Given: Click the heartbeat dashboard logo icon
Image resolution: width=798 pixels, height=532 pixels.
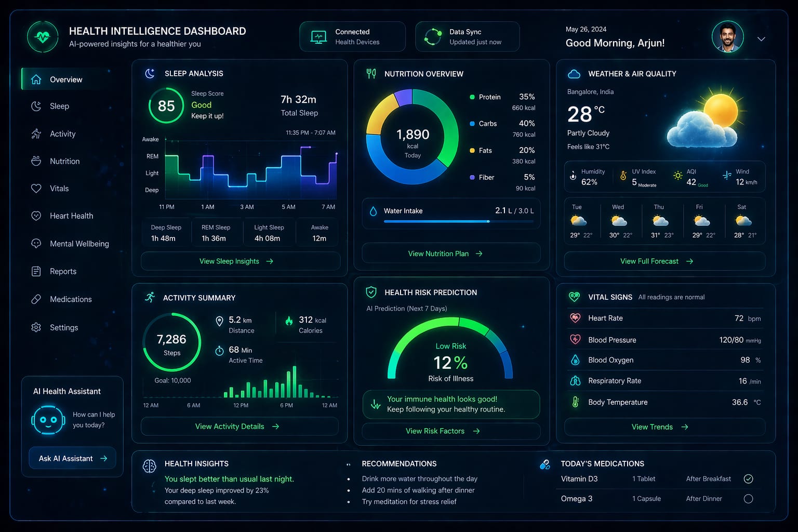Looking at the screenshot, I should pyautogui.click(x=43, y=37).
